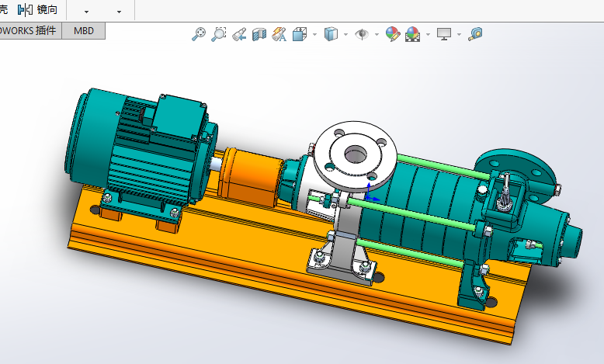The image size is (604, 364).
Task: Open the Apply Scene dropdown arrow
Action: click(427, 35)
